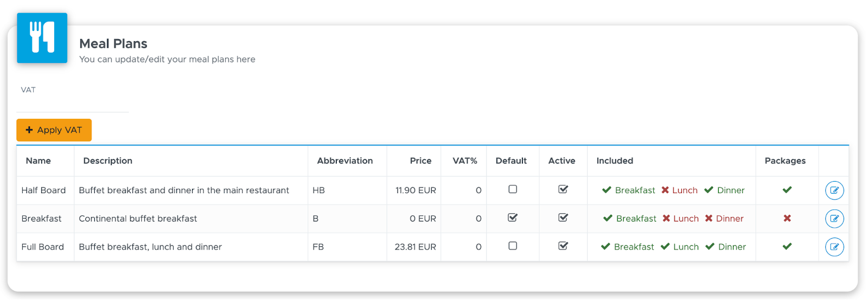Click Full Board packages green checkmark
The width and height of the screenshot is (868, 306).
pyautogui.click(x=787, y=246)
